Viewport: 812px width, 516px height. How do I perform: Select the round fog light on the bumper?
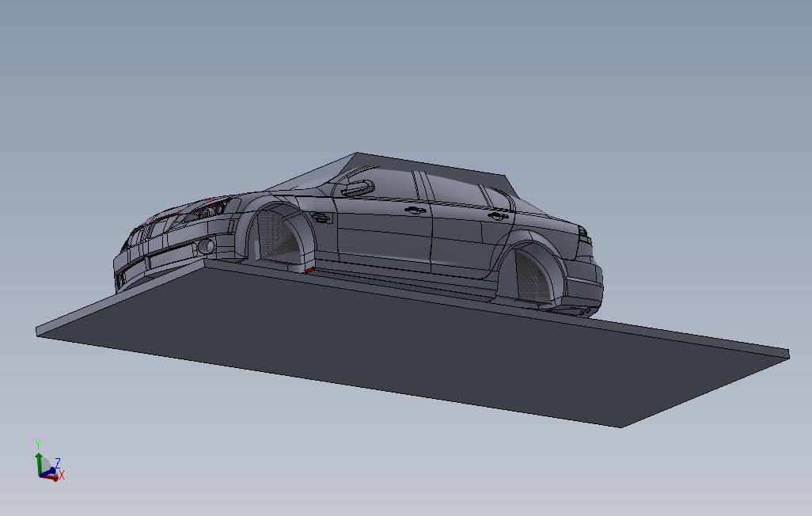point(207,247)
